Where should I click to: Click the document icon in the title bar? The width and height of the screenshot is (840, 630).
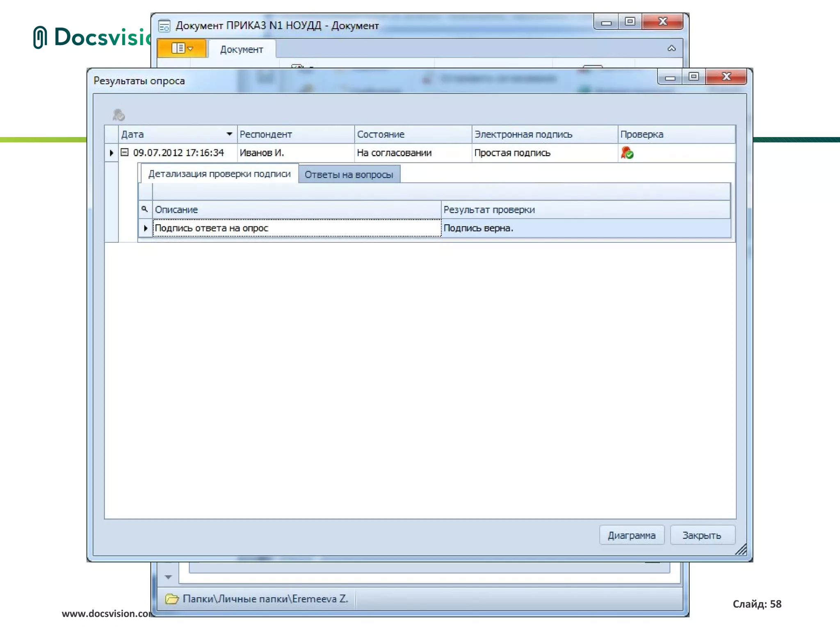point(164,26)
